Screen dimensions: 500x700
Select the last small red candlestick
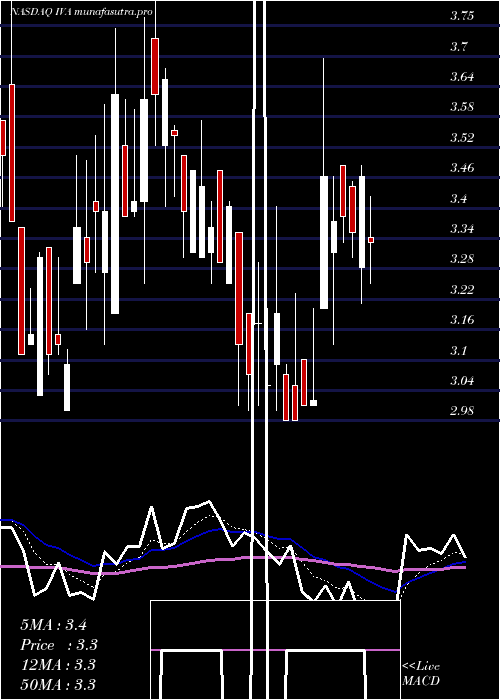pyautogui.click(x=371, y=240)
